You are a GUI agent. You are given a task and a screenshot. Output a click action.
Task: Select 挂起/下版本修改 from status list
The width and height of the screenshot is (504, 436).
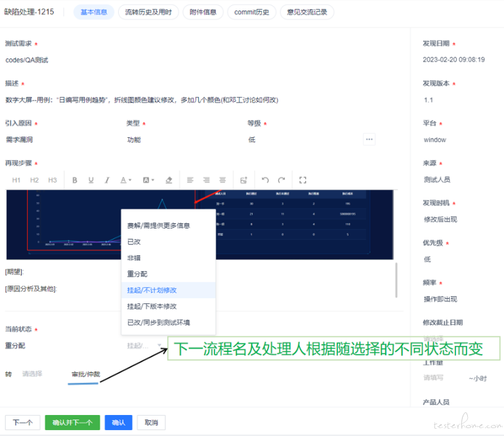152,306
